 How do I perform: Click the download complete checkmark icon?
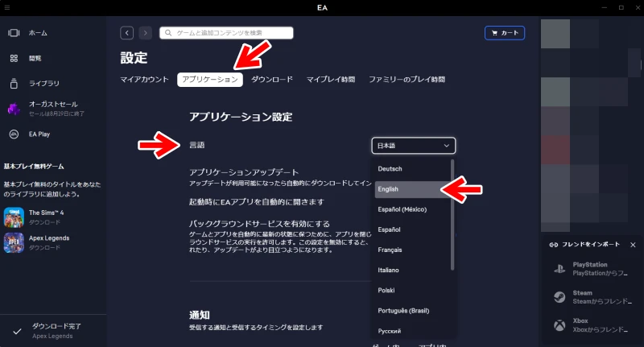click(17, 332)
